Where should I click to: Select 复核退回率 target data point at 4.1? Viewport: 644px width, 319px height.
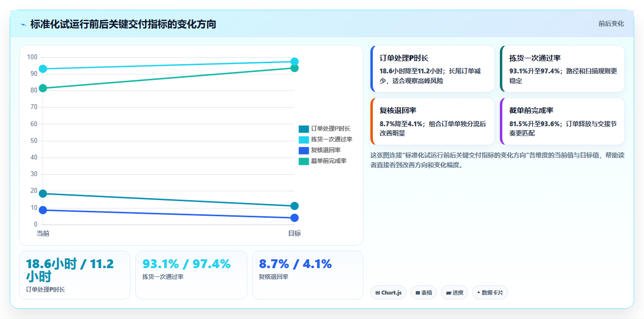295,218
